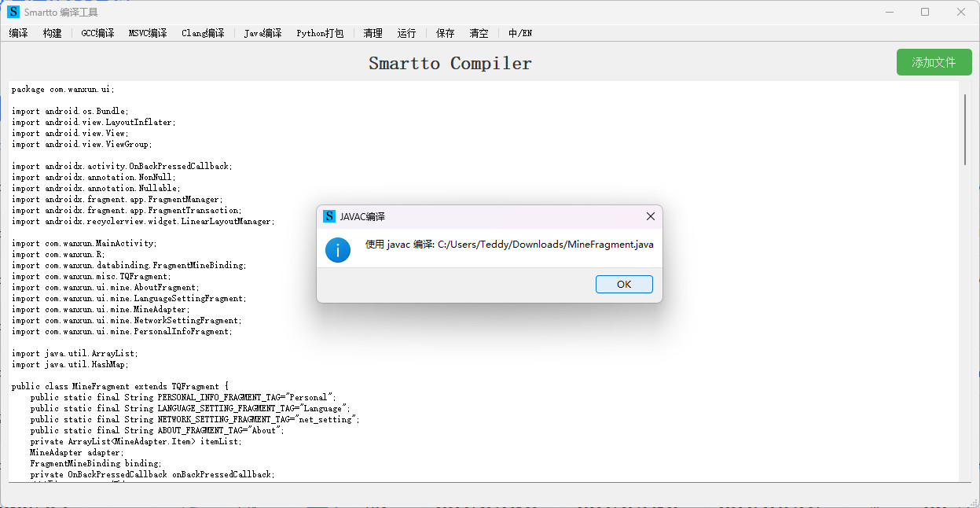Click OK in the JAVAC dialog
The width and height of the screenshot is (980, 508).
[624, 284]
